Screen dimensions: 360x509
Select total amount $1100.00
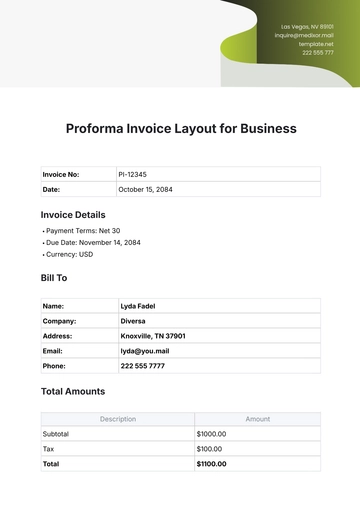tap(211, 464)
